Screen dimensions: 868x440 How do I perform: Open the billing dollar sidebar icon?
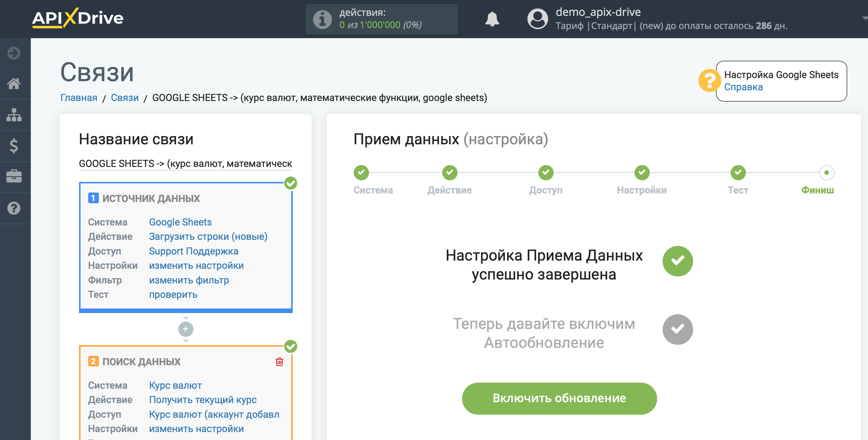[x=14, y=146]
